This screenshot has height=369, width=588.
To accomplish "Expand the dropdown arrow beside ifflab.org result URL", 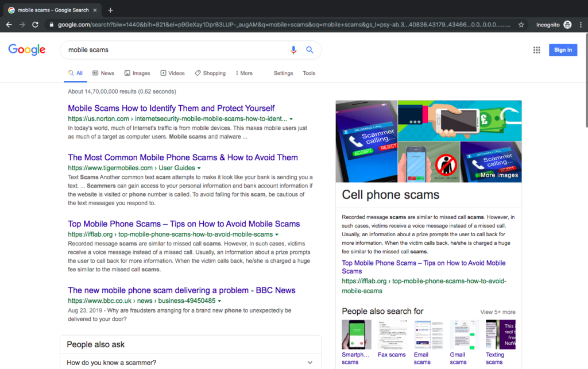I will click(x=277, y=235).
